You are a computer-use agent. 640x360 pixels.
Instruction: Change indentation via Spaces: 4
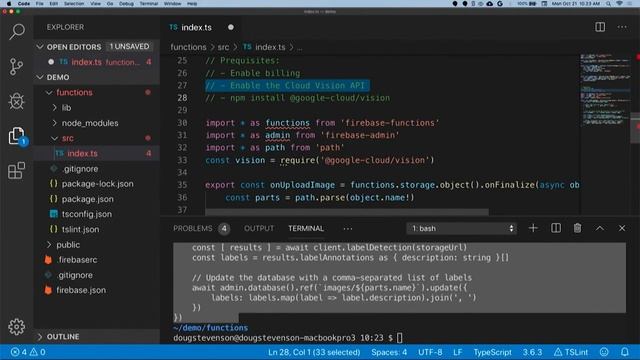click(389, 352)
